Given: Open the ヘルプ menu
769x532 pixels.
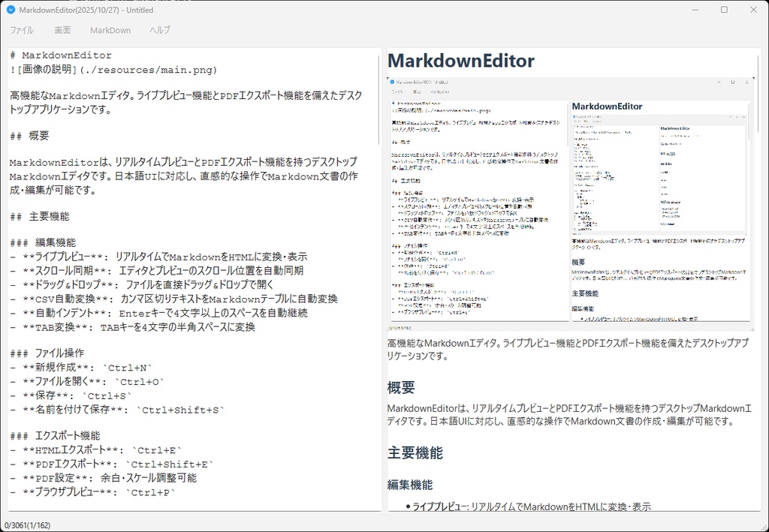Looking at the screenshot, I should click(158, 30).
